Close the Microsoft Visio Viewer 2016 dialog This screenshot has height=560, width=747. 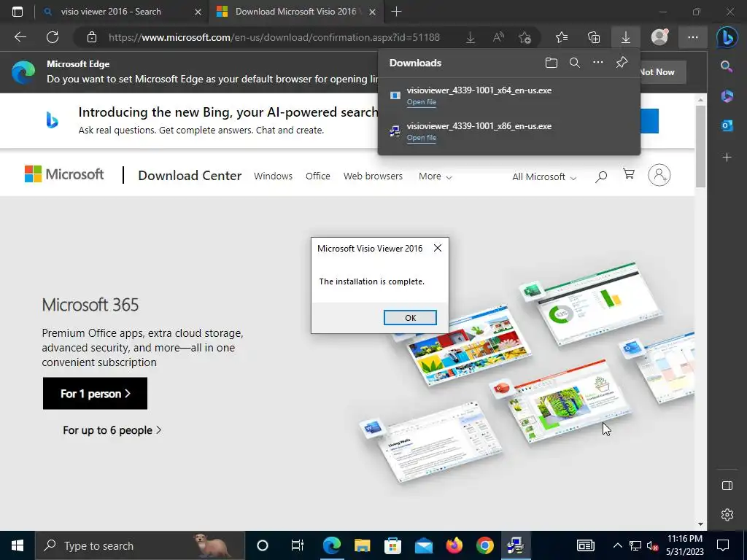click(438, 248)
